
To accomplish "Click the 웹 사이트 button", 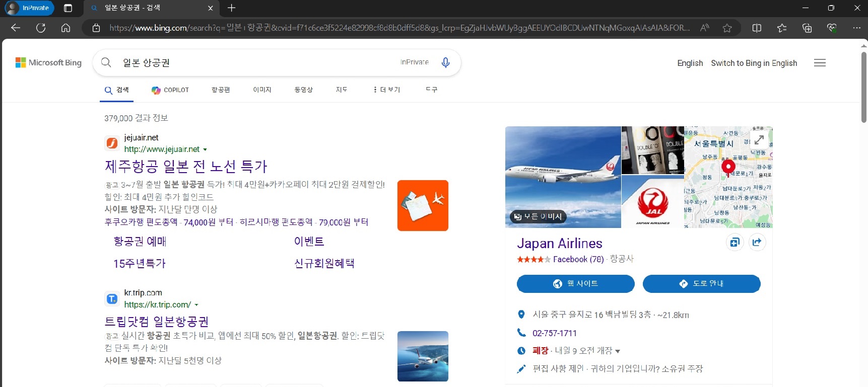I will click(575, 284).
